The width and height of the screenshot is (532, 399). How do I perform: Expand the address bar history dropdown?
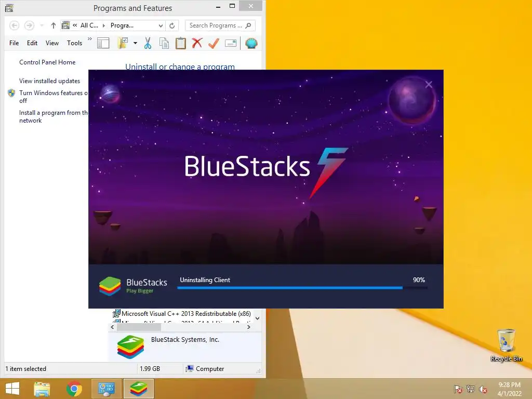click(161, 25)
